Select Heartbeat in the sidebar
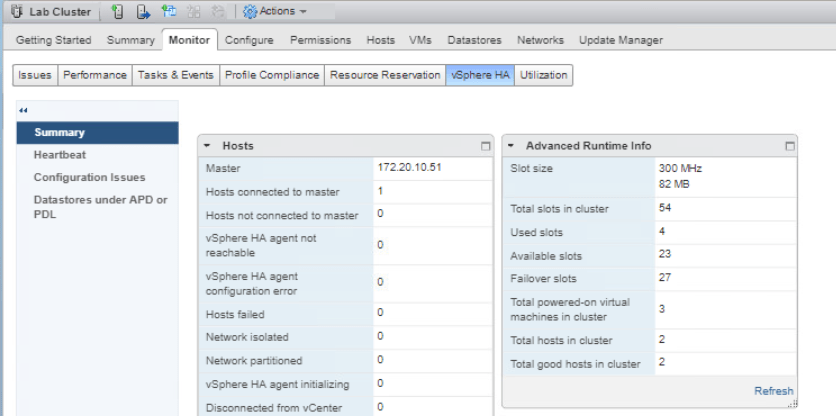This screenshot has width=836, height=416. (x=60, y=155)
